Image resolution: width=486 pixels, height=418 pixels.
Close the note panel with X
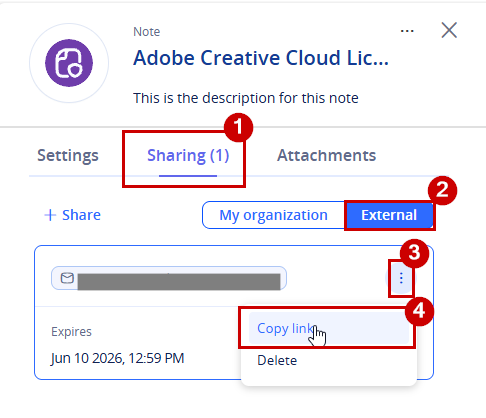coord(449,30)
